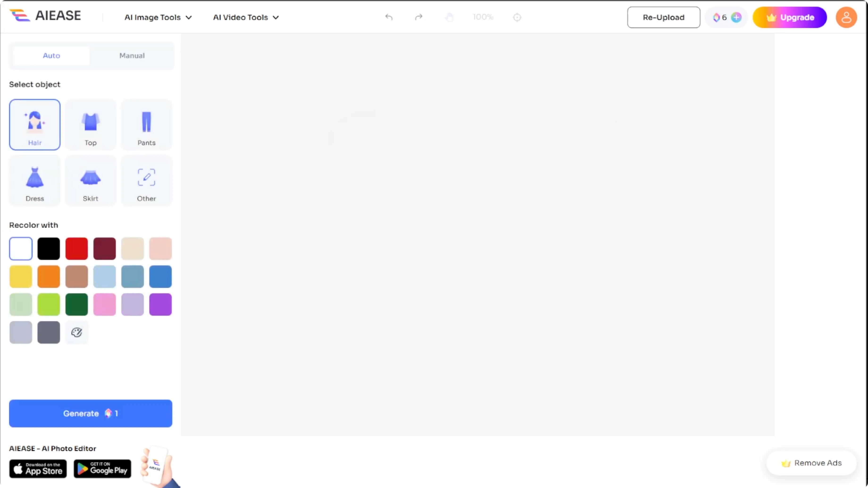This screenshot has height=488, width=868.
Task: Choose the light sky blue swatch
Action: pyautogui.click(x=104, y=277)
